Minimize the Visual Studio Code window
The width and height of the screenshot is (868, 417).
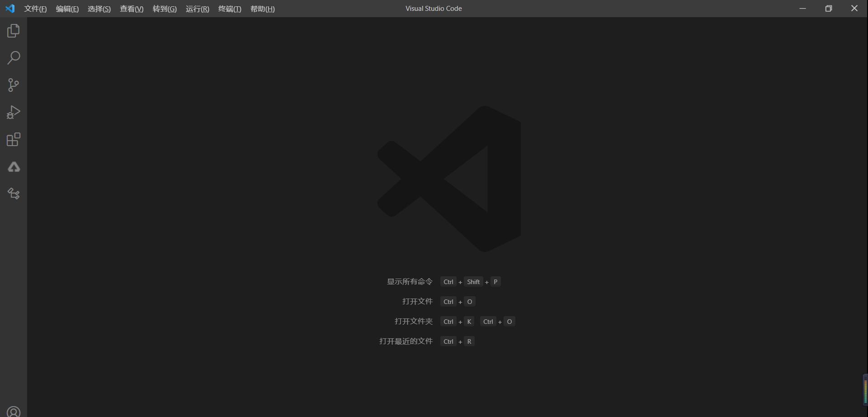click(x=802, y=9)
